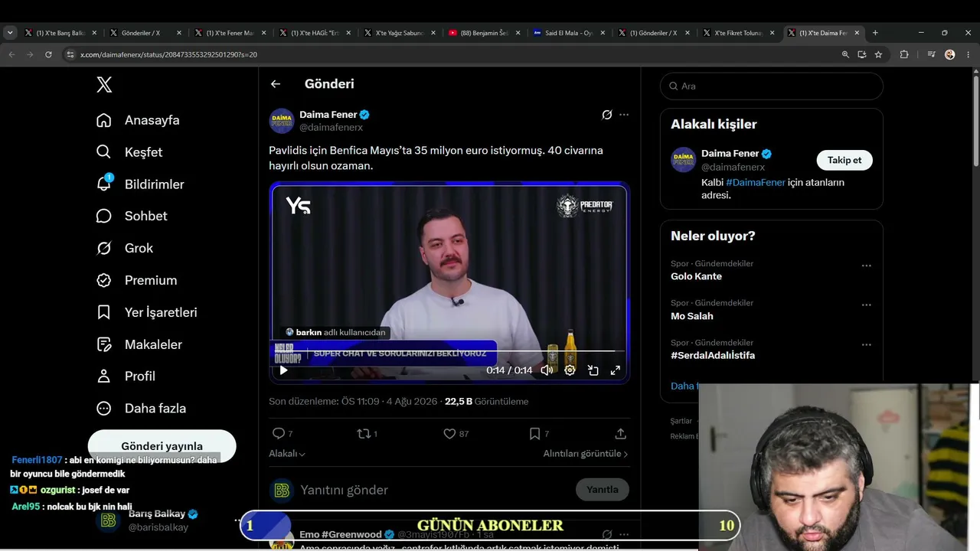980x551 pixels.
Task: Make the video fullscreen
Action: tap(615, 370)
